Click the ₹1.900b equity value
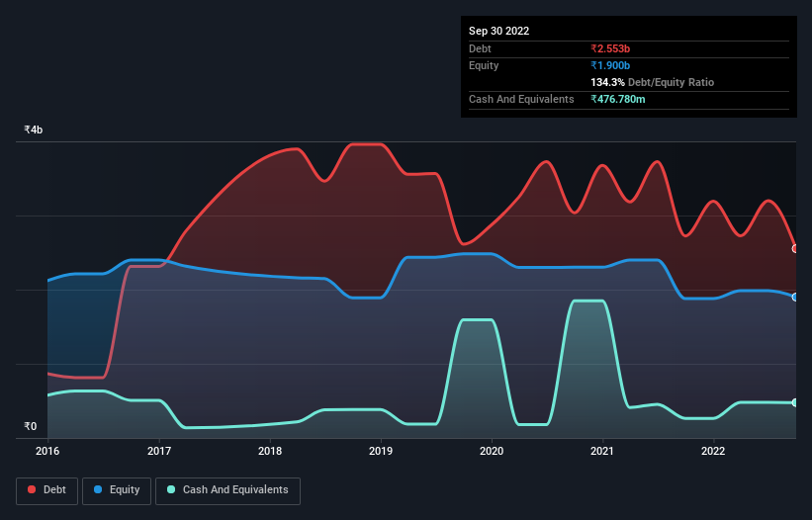 [x=610, y=65]
